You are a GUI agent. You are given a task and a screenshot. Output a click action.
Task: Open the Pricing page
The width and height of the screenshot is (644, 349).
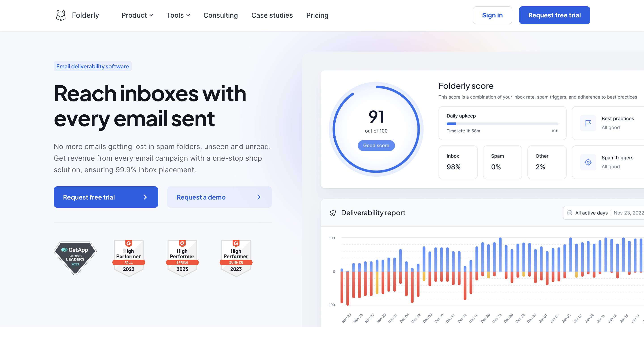[317, 15]
